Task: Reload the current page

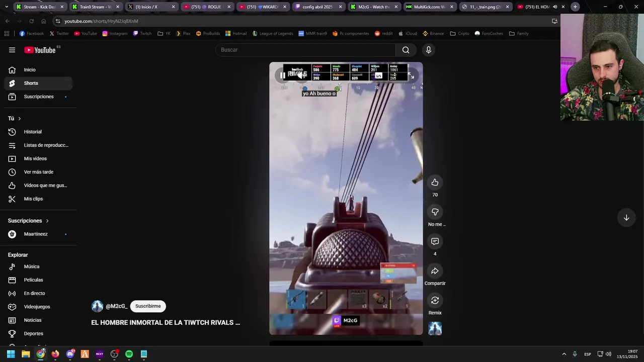Action: 31,21
